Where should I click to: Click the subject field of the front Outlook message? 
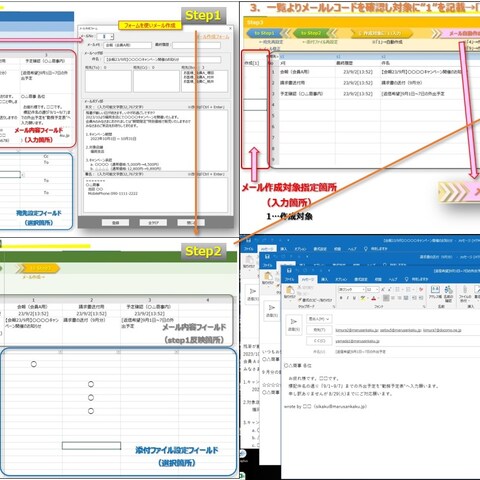[x=407, y=352]
